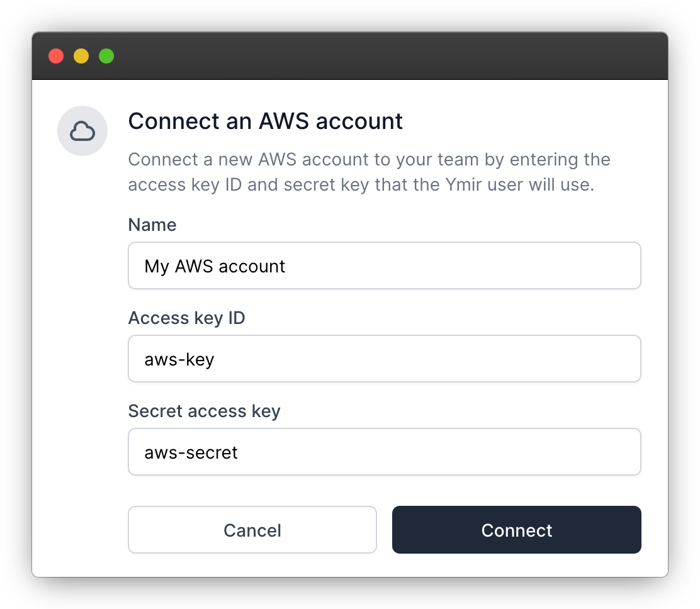This screenshot has height=609, width=700.
Task: Click inside the Name input field
Action: (384, 265)
